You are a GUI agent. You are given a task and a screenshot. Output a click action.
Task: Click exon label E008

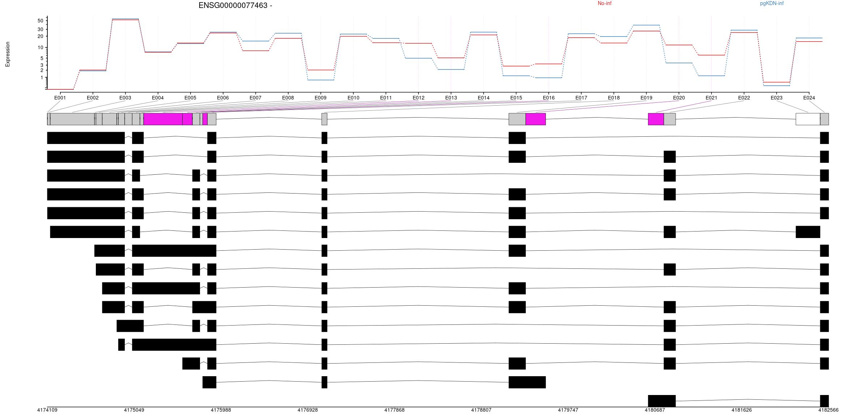tap(288, 98)
